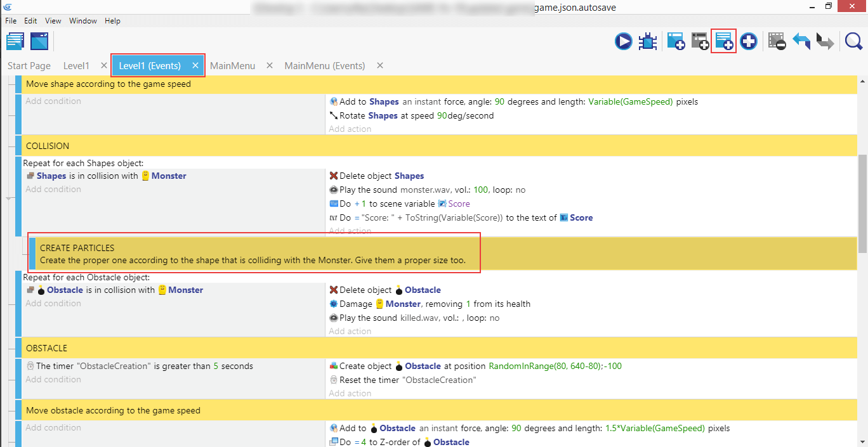Viewport: 868px width, 447px height.
Task: Switch to the MainMenu (Events) tab
Action: click(x=324, y=66)
